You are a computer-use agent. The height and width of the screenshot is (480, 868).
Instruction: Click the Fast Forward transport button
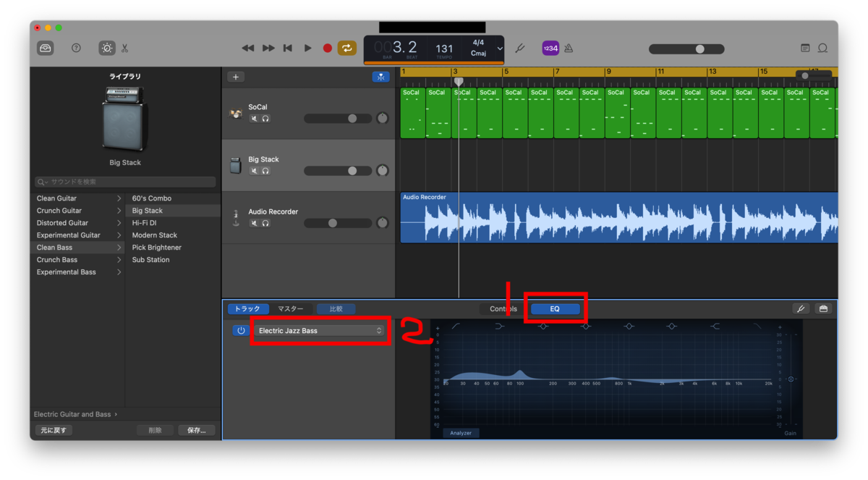[x=268, y=48]
